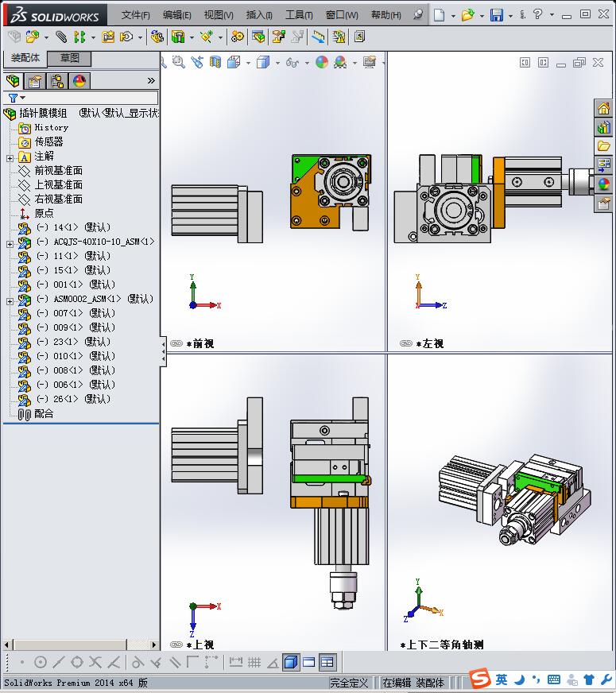Switch to the 草图 tab
The width and height of the screenshot is (616, 693).
coord(69,58)
